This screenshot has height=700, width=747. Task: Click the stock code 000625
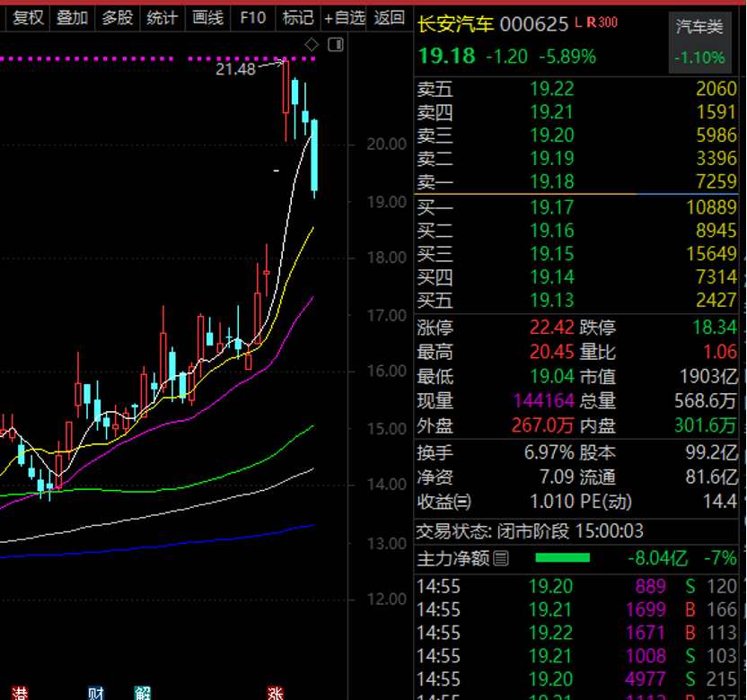tap(533, 24)
